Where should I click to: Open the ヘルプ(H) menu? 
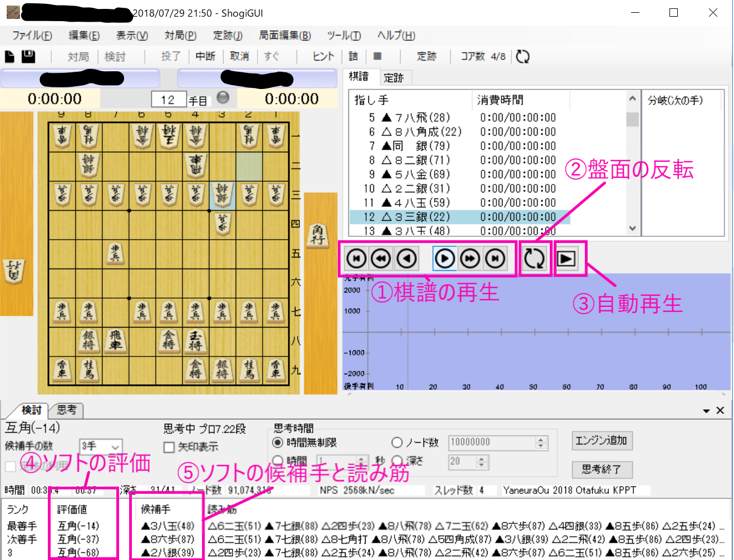(396, 36)
